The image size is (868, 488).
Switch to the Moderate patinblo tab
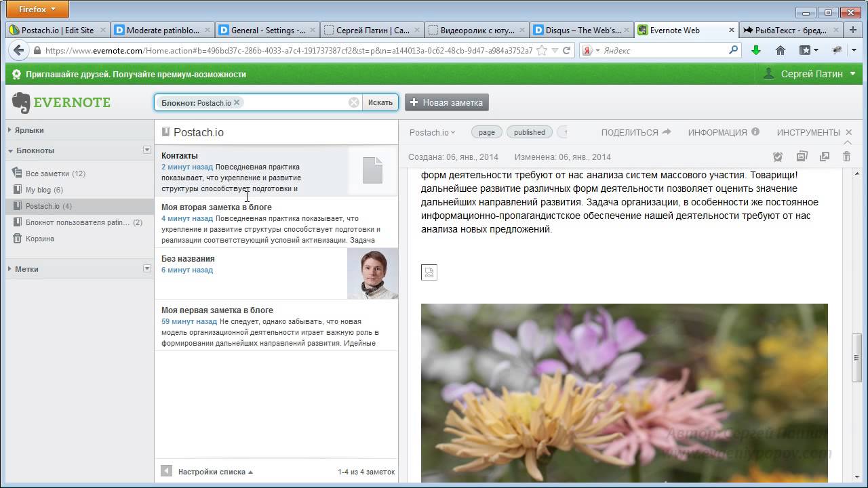(x=163, y=30)
